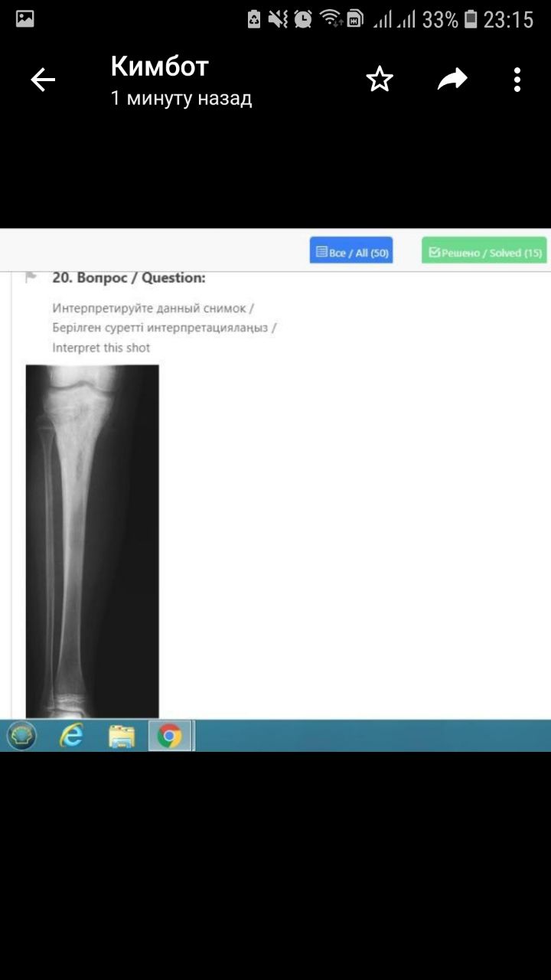Star this image as favorite

click(380, 80)
